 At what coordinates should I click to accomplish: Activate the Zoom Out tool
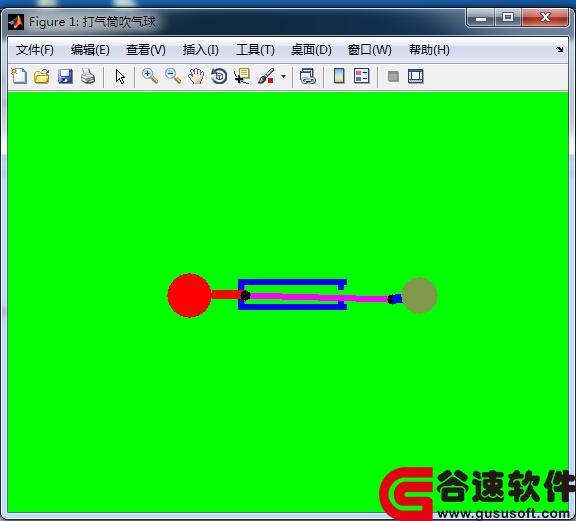point(173,76)
